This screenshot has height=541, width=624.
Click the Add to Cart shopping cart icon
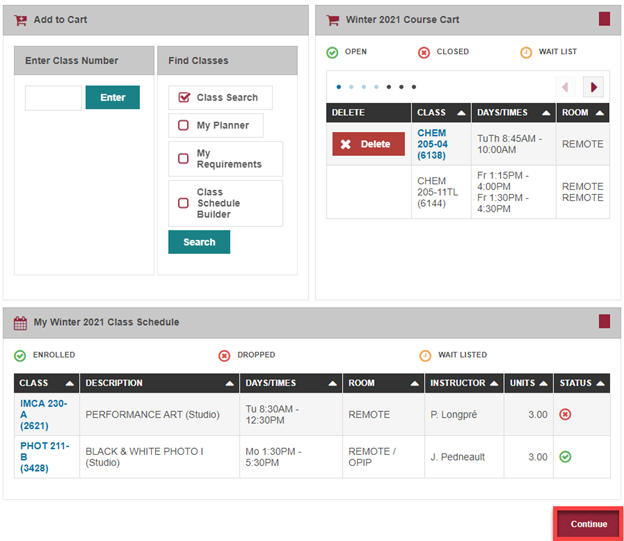(20, 20)
